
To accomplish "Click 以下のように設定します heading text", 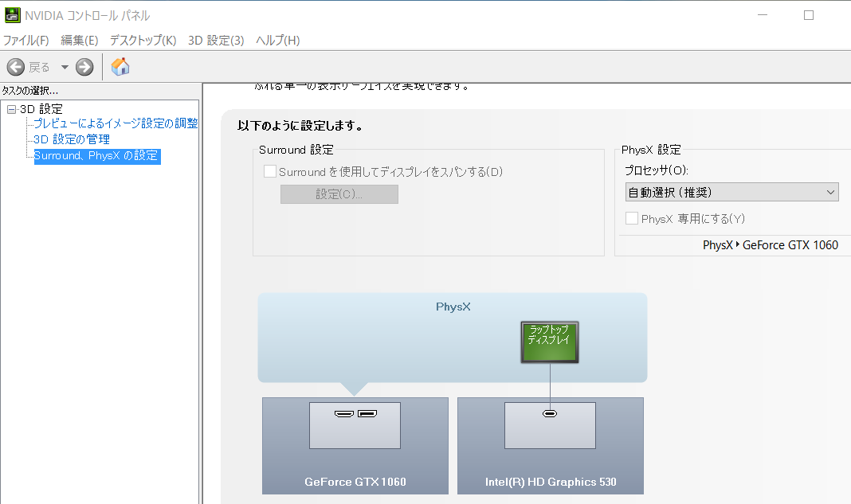I will pos(300,126).
